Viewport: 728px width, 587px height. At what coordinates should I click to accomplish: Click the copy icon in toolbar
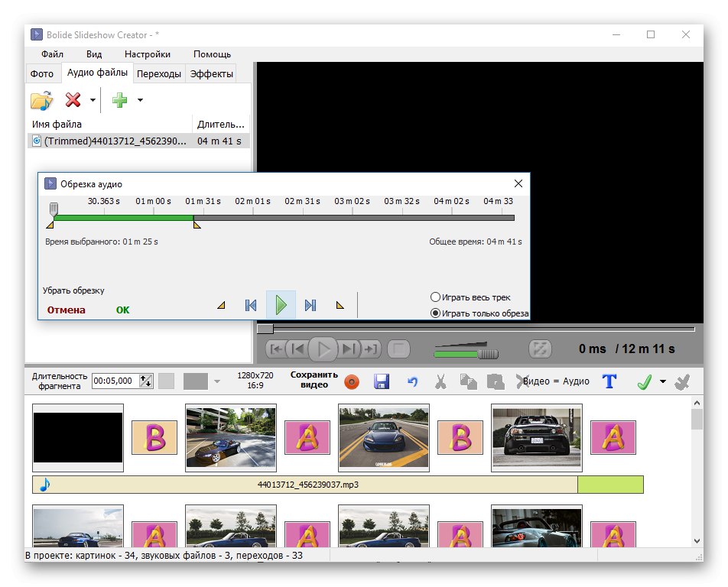[468, 381]
